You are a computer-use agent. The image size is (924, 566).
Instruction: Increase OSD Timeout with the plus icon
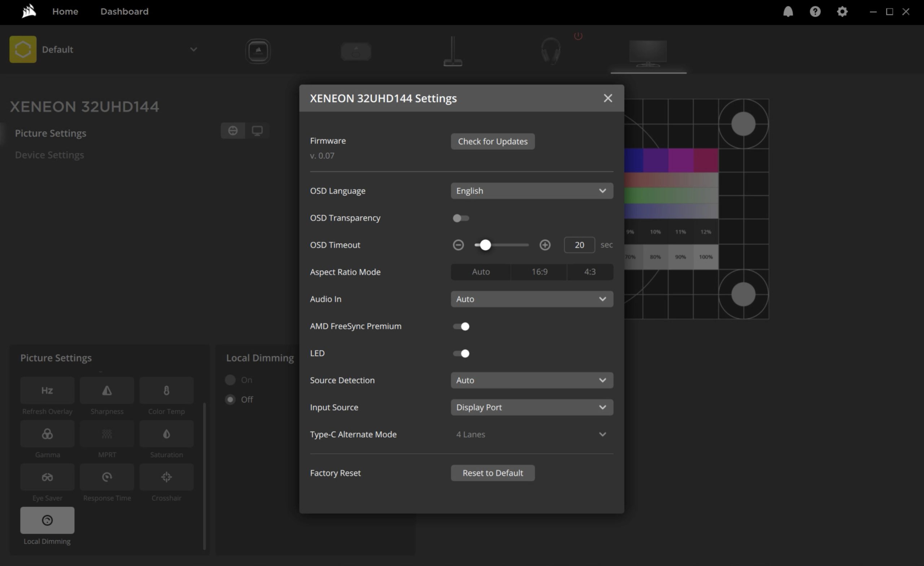tap(545, 245)
